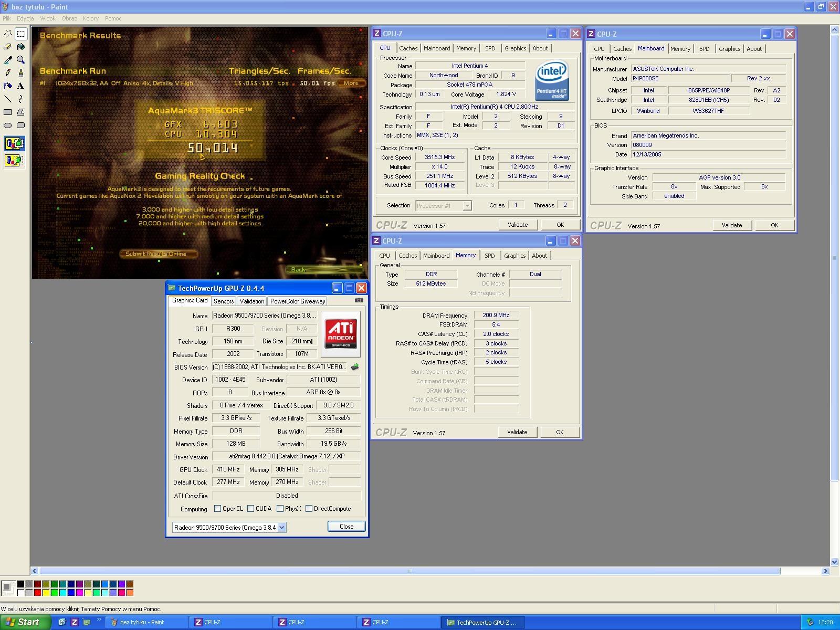Toggle the DirectCompute checkbox in GPU-Z
The image size is (840, 630).
coord(309,509)
